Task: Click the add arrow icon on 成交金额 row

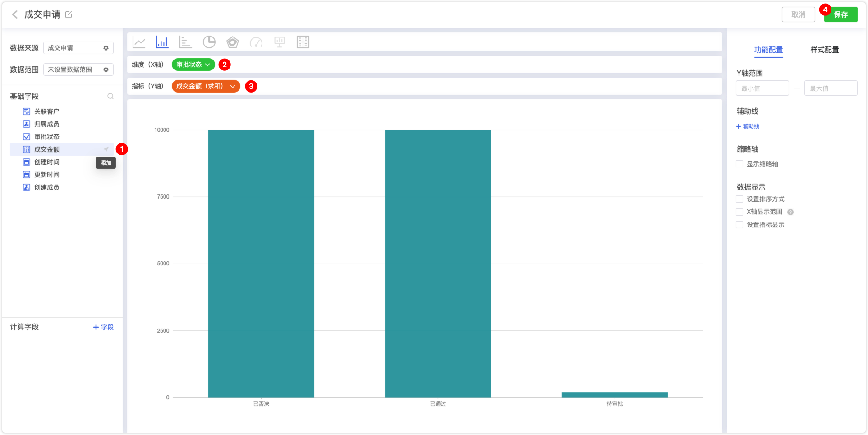Action: 106,149
